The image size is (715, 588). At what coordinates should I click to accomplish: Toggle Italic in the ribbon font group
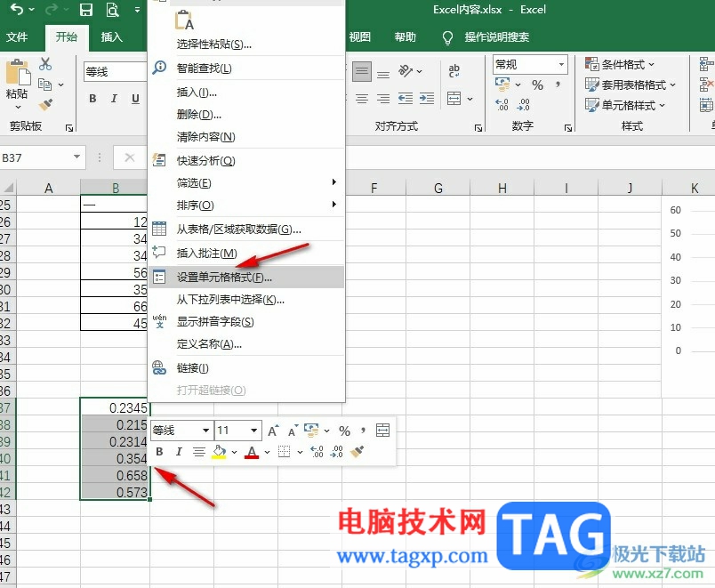click(x=114, y=99)
